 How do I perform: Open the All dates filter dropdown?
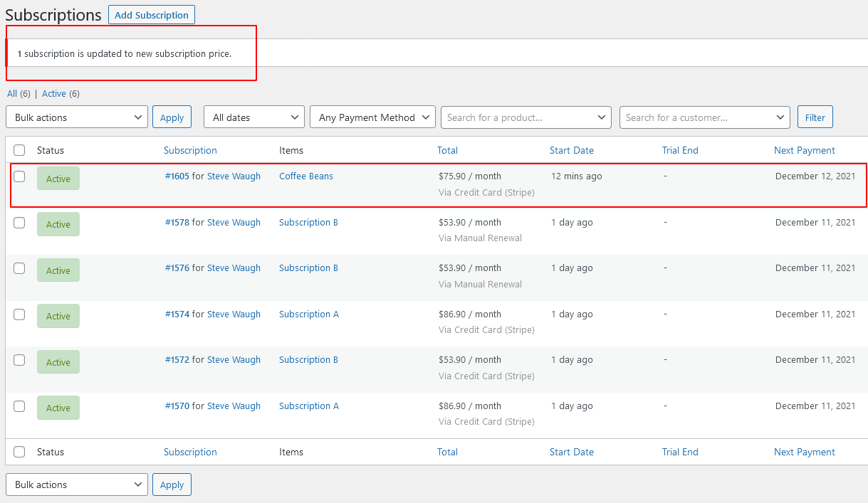pos(253,117)
